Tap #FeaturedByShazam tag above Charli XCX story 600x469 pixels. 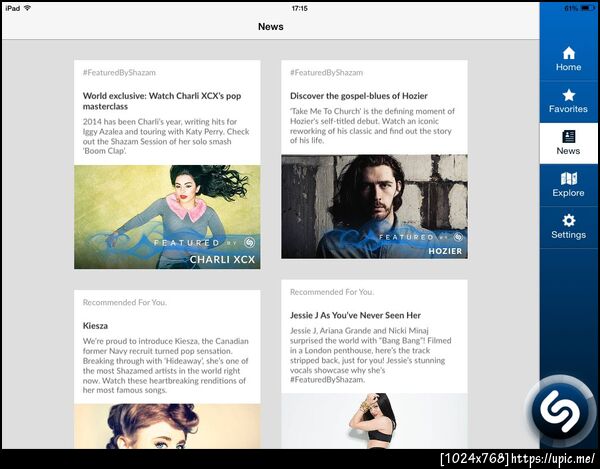(x=119, y=73)
